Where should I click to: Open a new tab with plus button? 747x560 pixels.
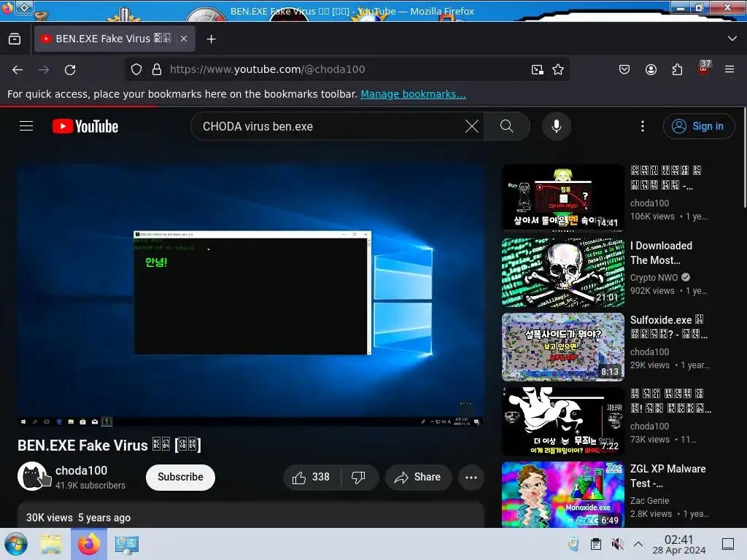(x=211, y=39)
